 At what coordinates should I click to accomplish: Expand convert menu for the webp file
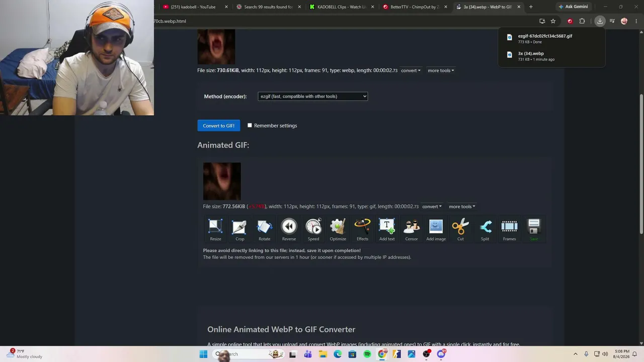pyautogui.click(x=411, y=70)
